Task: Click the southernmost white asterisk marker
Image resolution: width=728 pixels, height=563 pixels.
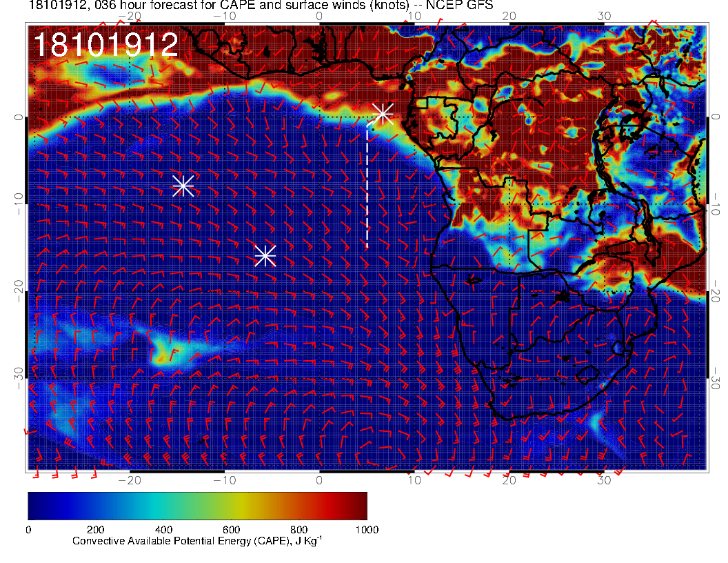Action: 265,256
